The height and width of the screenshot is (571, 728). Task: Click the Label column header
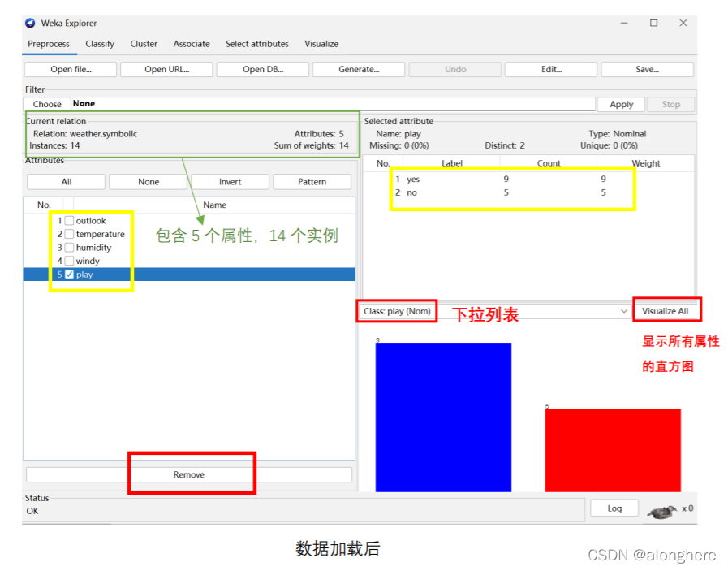coord(452,163)
